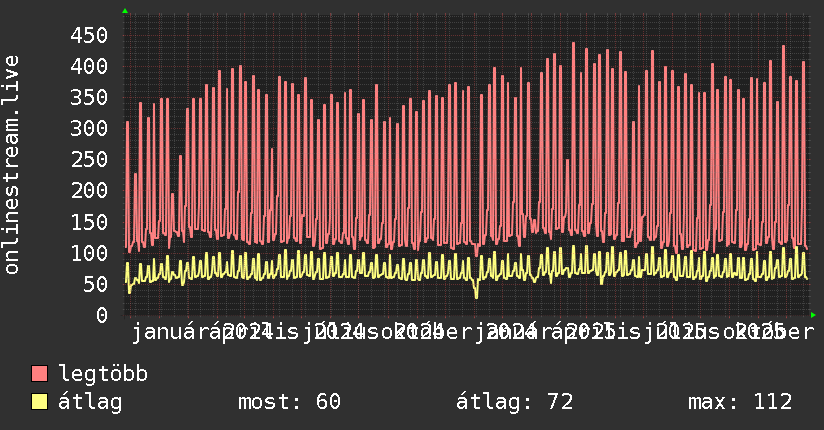Image resolution: width=824 pixels, height=430 pixels.
Task: Click the 400 y-axis label
Action: (89, 67)
